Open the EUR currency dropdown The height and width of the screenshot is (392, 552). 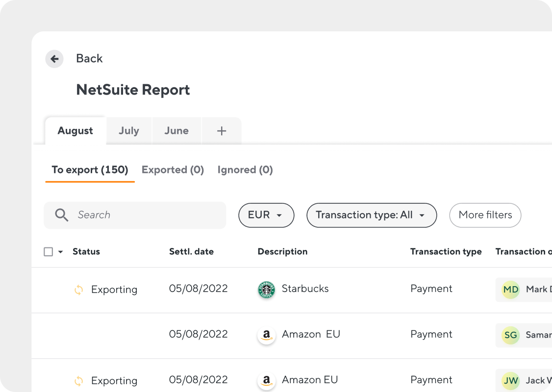[x=266, y=215]
